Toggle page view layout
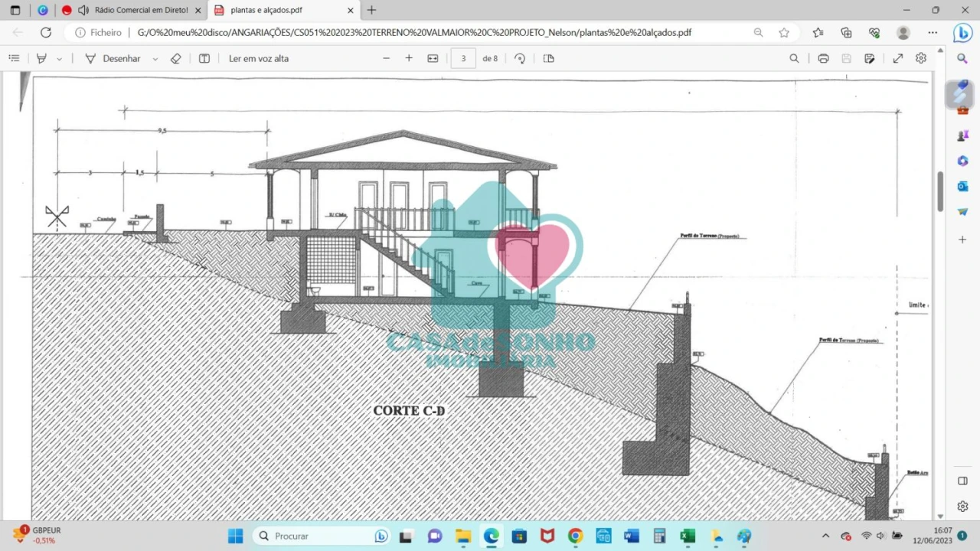 click(548, 58)
